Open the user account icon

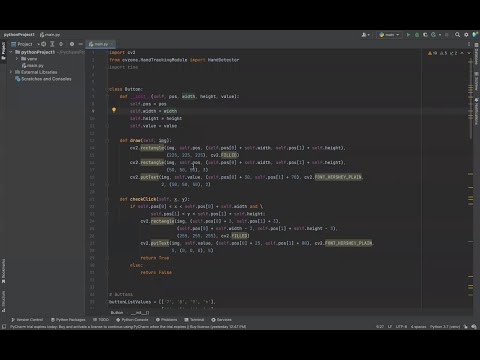coord(364,35)
